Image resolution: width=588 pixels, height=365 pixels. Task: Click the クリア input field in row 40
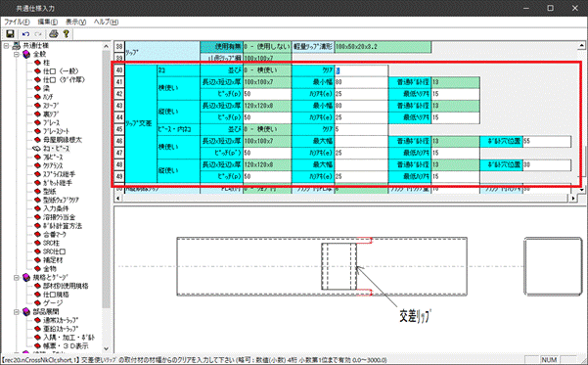[361, 70]
